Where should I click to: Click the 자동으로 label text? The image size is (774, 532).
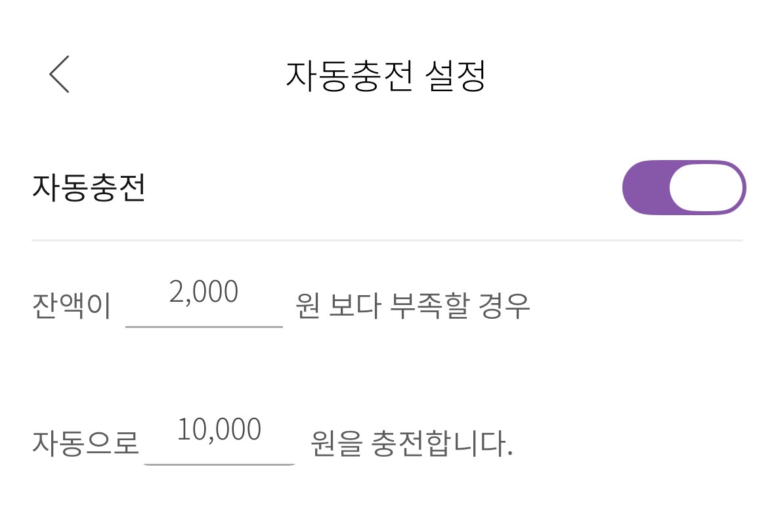[85, 444]
